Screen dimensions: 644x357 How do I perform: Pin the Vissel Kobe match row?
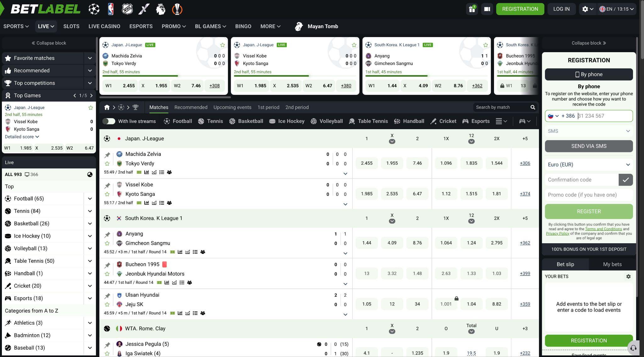[x=107, y=185]
